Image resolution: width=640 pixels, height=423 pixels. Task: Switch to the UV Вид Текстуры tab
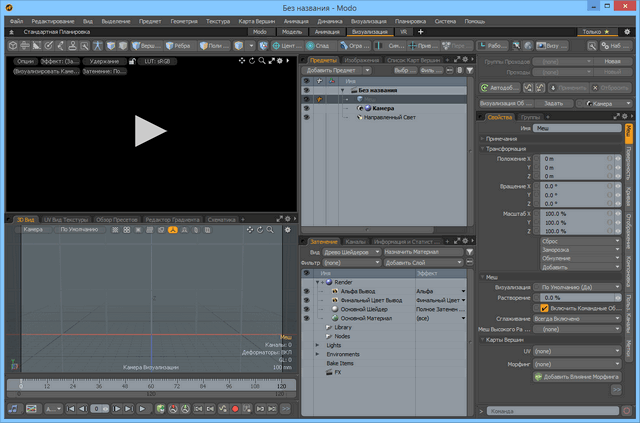(65, 219)
